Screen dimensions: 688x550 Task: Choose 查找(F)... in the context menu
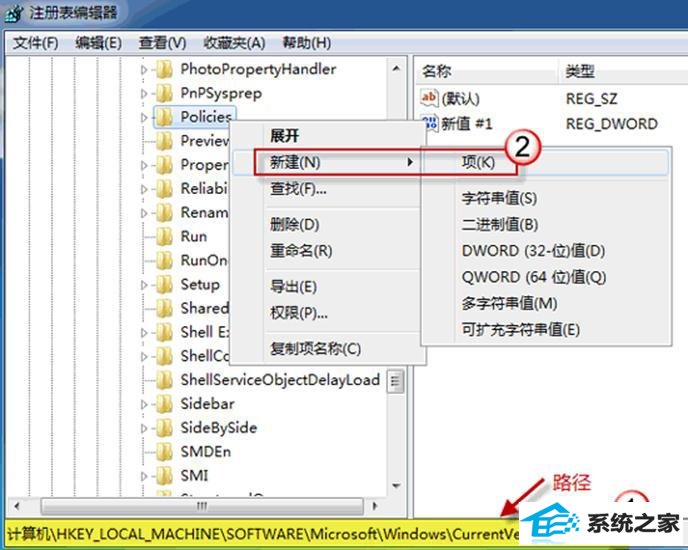pyautogui.click(x=298, y=189)
